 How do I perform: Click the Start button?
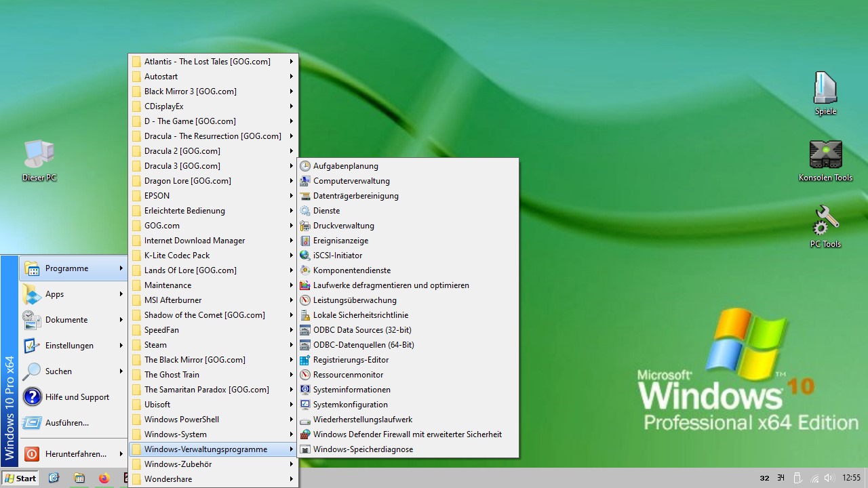click(20, 478)
